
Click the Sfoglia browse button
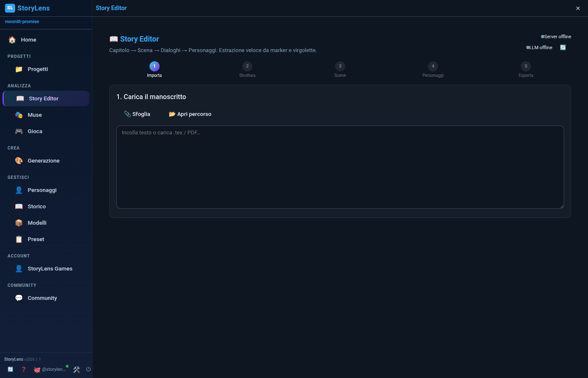[x=137, y=114]
